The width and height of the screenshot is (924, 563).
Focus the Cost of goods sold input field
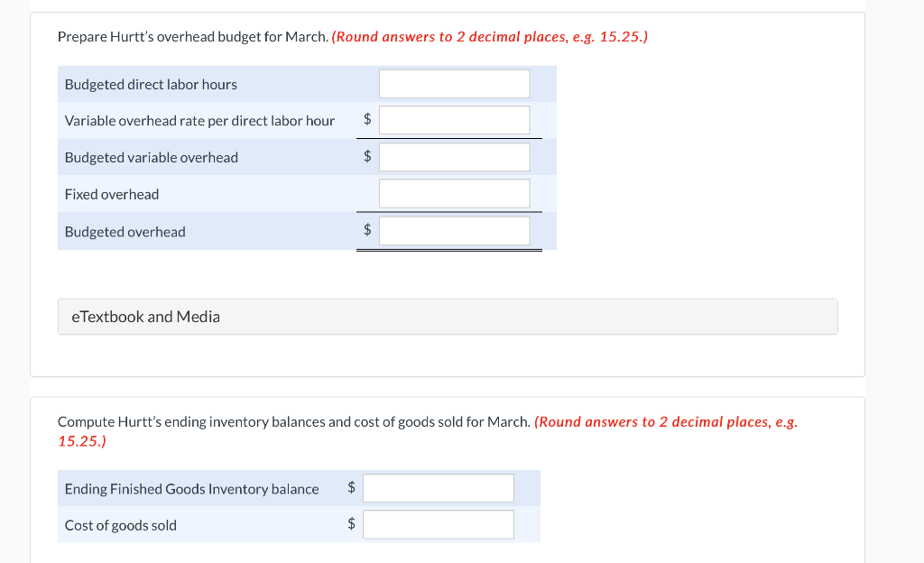439,525
